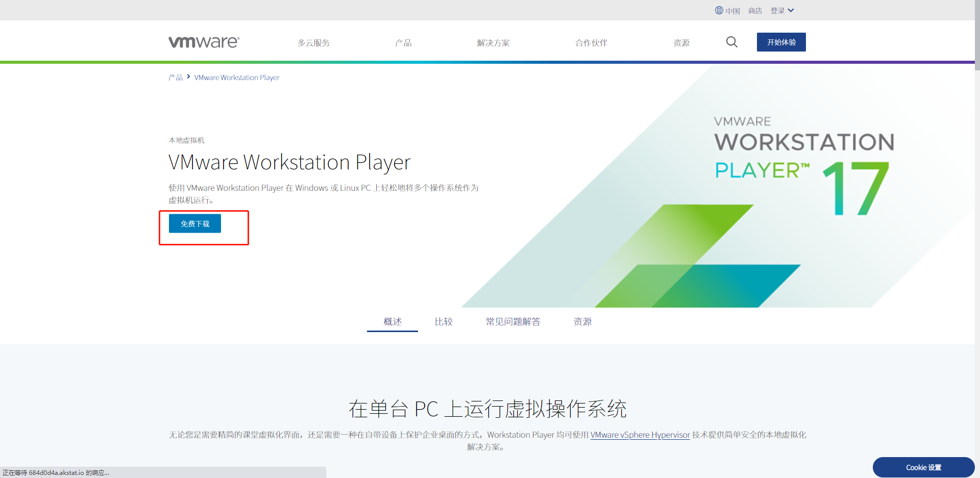This screenshot has height=478, width=980.
Task: Open the search magnifier icon
Action: (x=732, y=42)
